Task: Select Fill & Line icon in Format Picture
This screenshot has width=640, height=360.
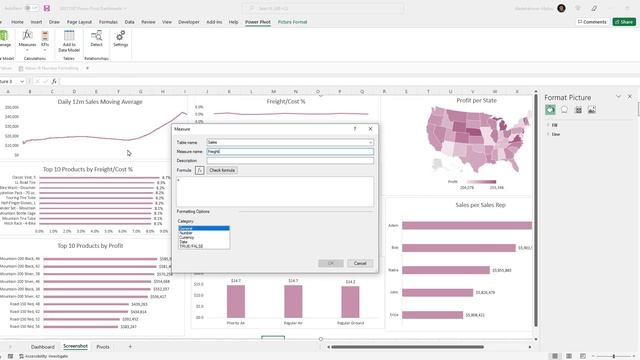Action: 550,110
